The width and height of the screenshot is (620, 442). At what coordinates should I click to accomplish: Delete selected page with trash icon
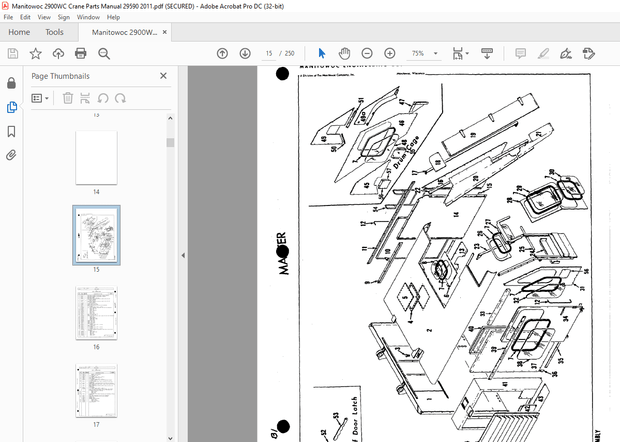(x=68, y=98)
